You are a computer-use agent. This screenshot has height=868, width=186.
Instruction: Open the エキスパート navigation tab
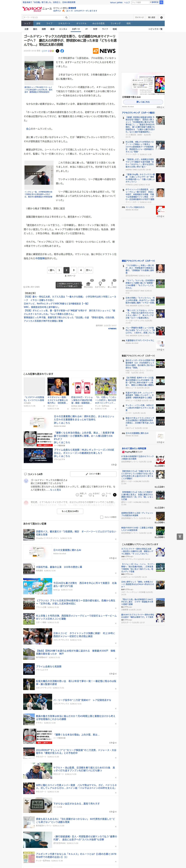pos(64,24)
